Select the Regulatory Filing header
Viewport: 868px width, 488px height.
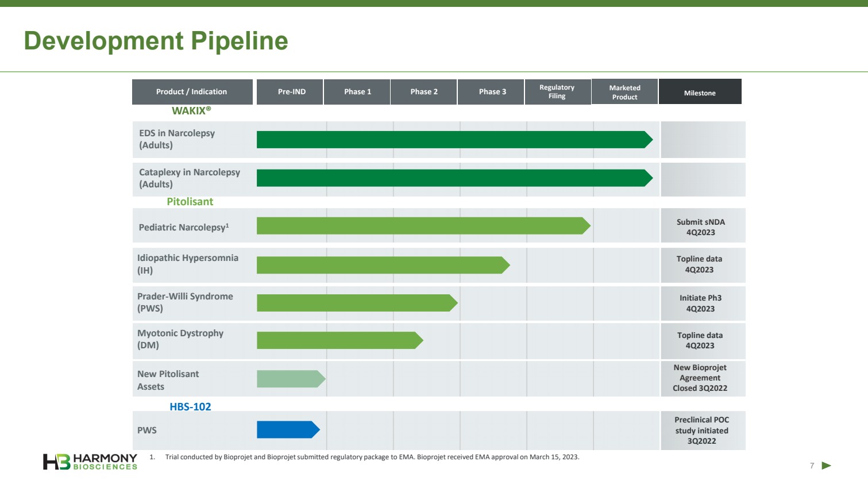click(557, 92)
